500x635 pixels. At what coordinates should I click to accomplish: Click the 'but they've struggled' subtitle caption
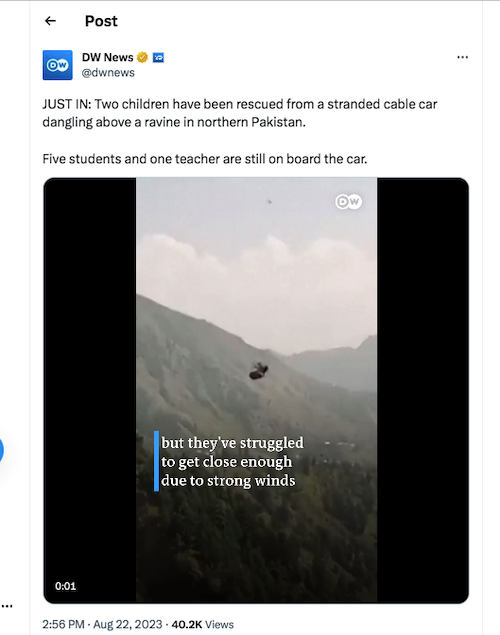[x=232, y=442]
